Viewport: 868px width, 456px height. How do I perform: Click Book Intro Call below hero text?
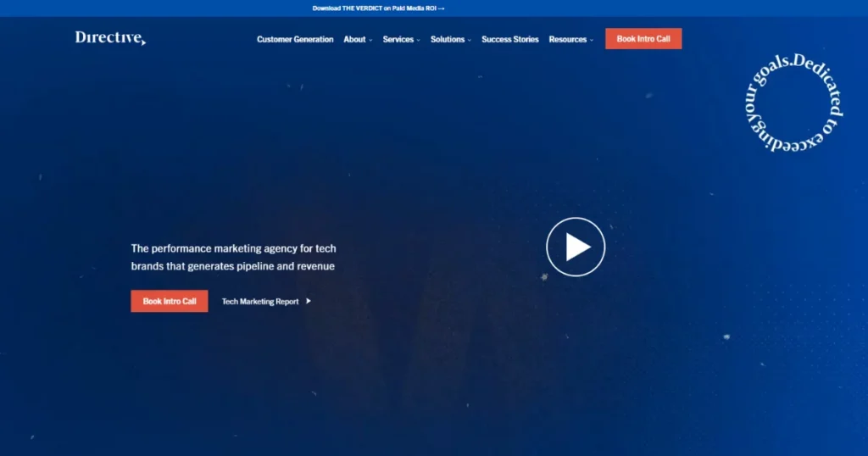170,301
